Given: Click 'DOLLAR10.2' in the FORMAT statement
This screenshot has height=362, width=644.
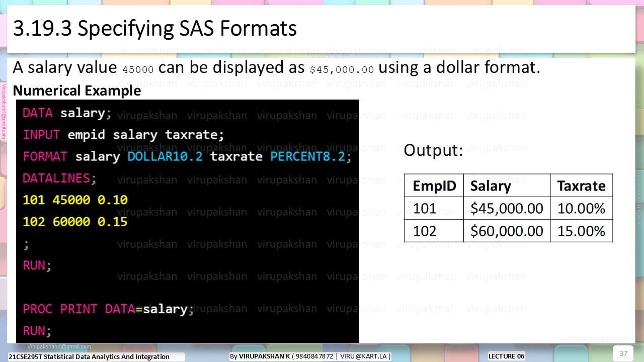Looking at the screenshot, I should coord(165,156).
